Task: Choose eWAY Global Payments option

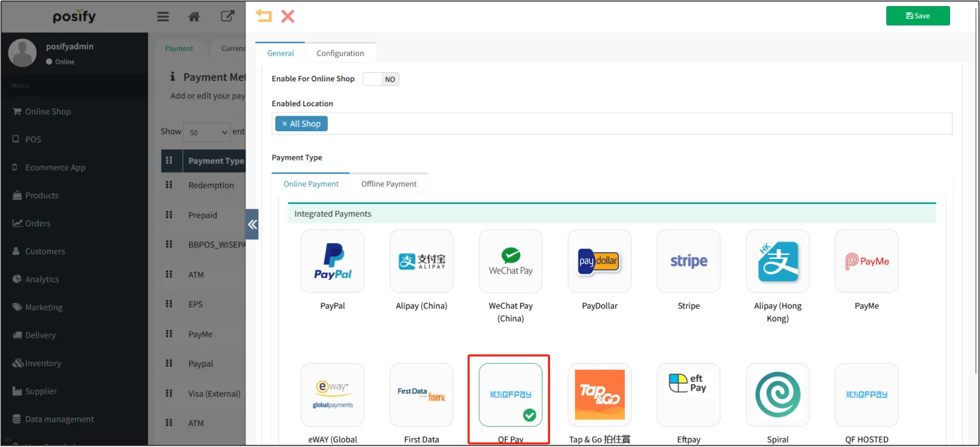Action: pyautogui.click(x=333, y=395)
